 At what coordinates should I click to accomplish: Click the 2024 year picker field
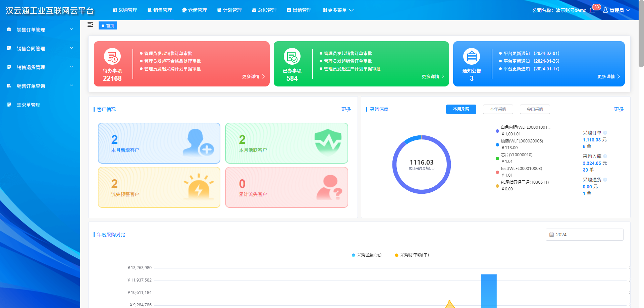[x=584, y=235]
